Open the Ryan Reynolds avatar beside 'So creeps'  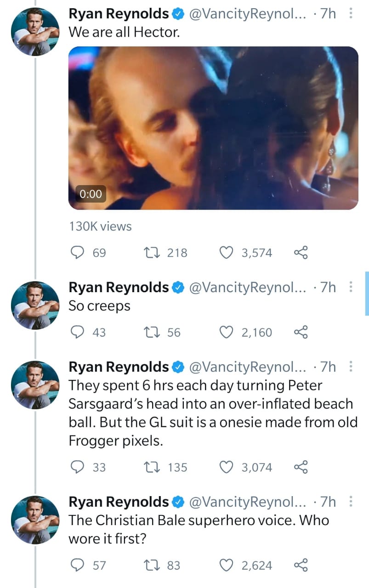point(35,304)
